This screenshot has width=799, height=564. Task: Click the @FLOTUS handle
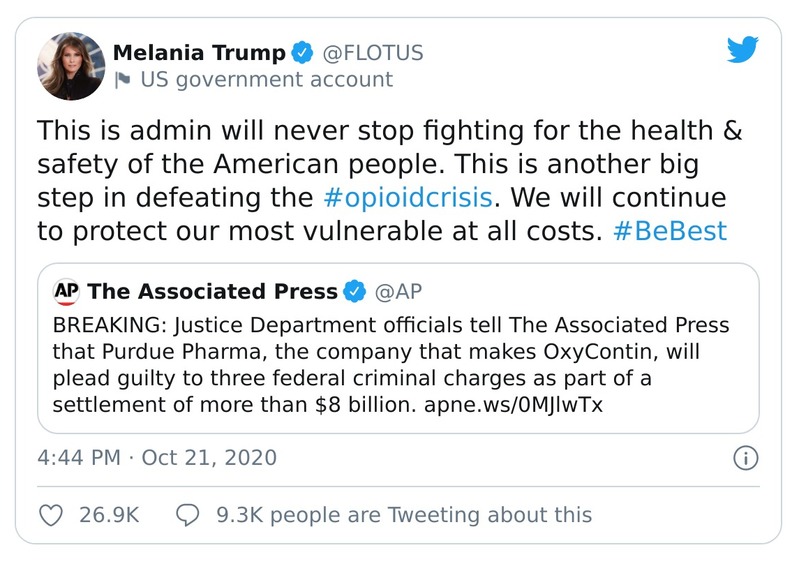point(370,53)
